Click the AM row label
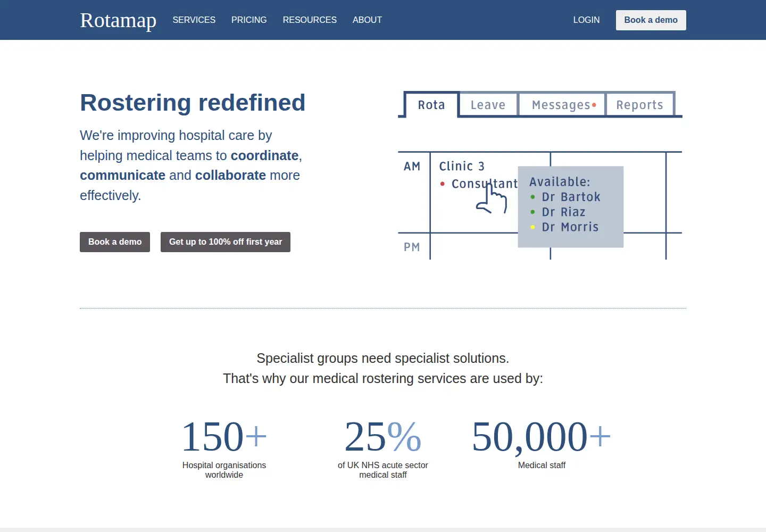Image resolution: width=766 pixels, height=532 pixels. click(x=412, y=167)
